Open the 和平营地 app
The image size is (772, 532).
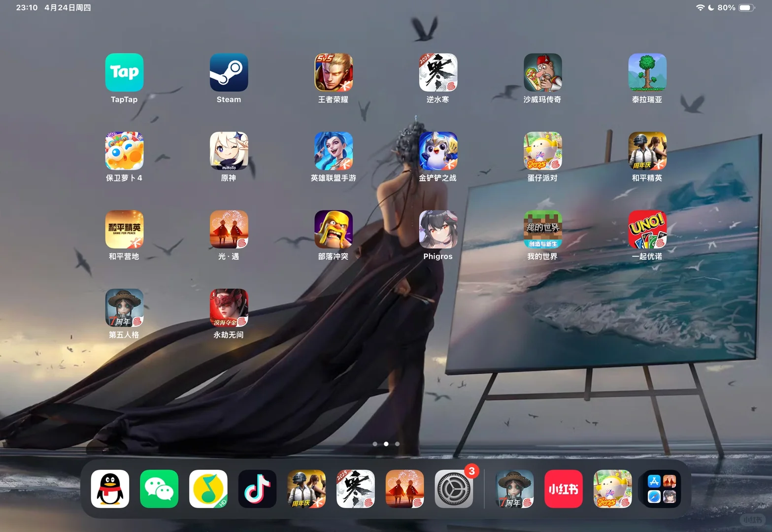(124, 230)
